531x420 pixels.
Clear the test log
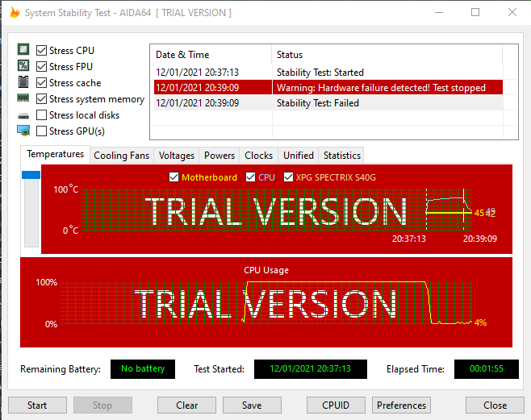tap(186, 405)
